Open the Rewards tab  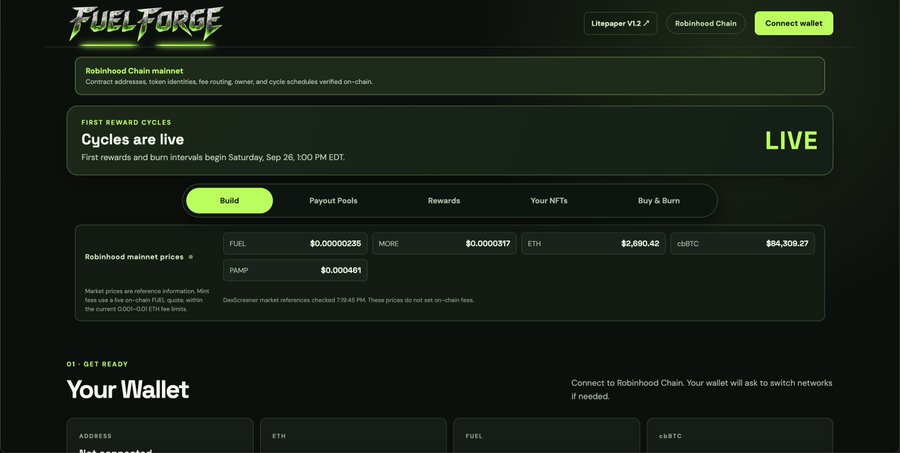tap(444, 200)
